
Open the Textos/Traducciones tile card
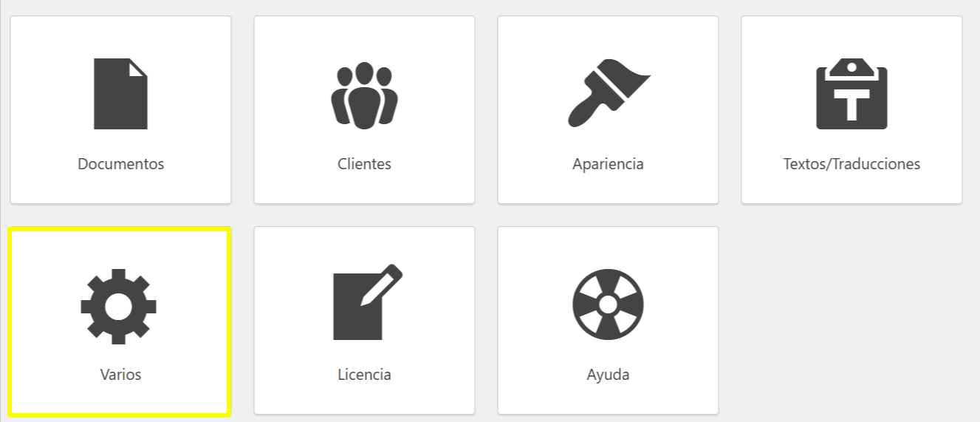[x=851, y=110]
